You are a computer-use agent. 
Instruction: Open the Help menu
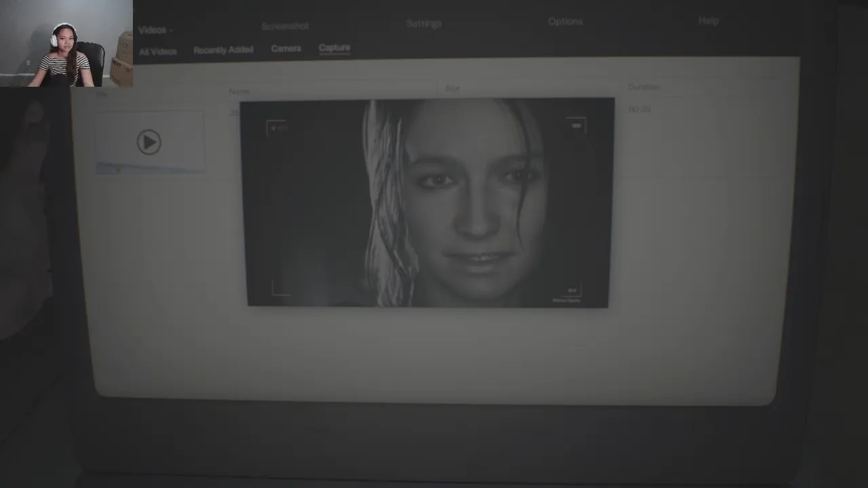point(708,20)
